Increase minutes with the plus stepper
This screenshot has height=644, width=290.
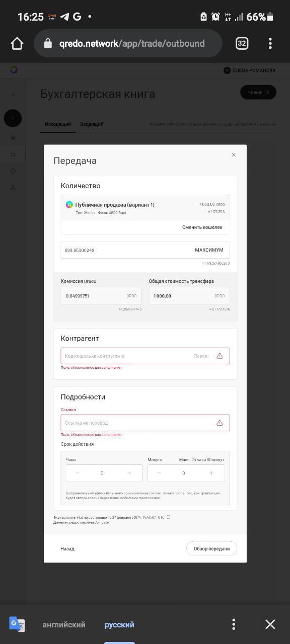[x=211, y=473]
